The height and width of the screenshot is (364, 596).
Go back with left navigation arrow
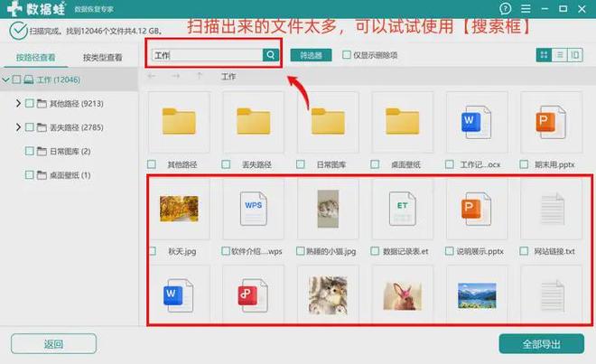pyautogui.click(x=152, y=77)
